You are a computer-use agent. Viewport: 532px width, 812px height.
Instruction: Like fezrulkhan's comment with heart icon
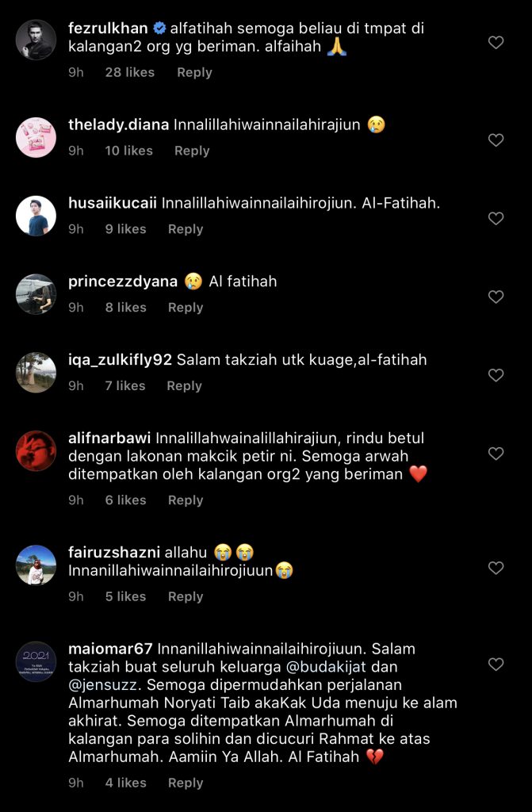[x=496, y=43]
